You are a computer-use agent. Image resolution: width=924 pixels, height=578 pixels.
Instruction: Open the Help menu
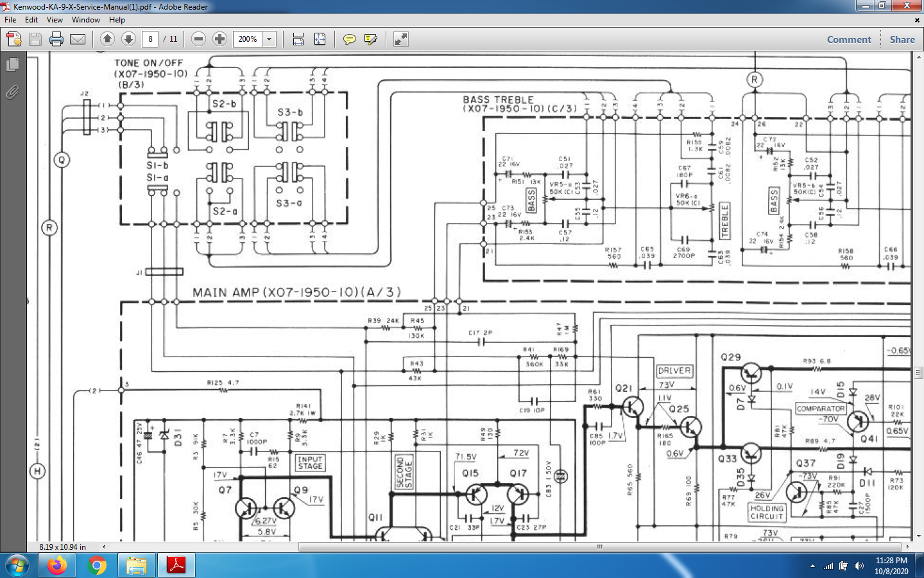[117, 20]
